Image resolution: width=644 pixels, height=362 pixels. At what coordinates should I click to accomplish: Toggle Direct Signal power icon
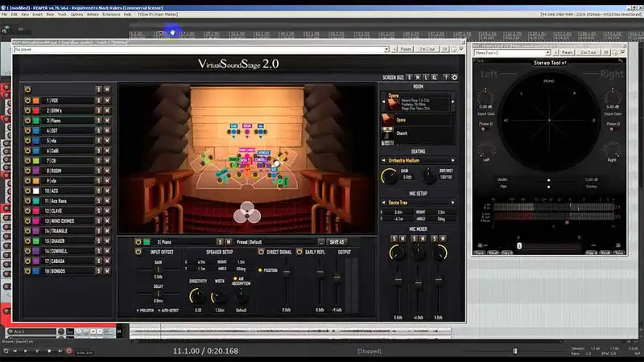tap(261, 252)
